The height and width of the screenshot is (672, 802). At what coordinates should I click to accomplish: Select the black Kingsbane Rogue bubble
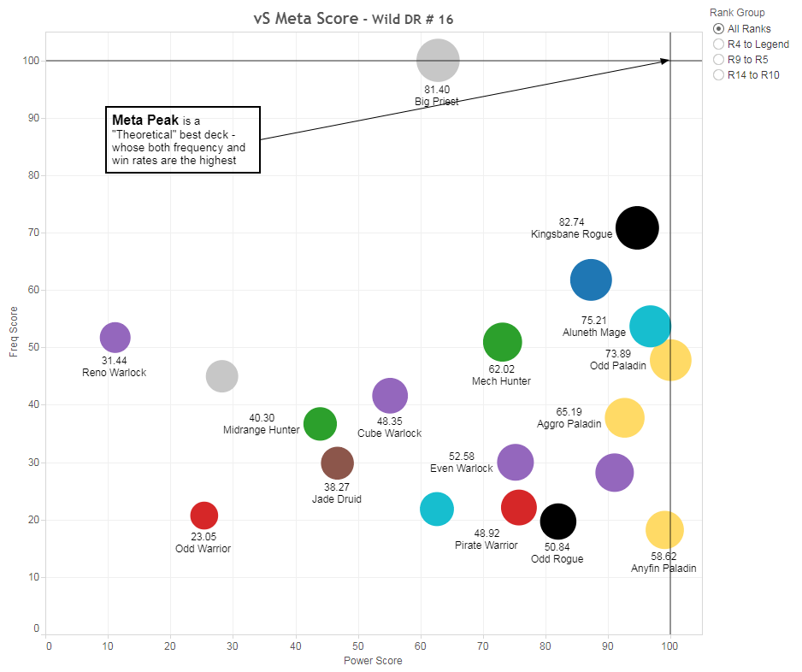637,228
